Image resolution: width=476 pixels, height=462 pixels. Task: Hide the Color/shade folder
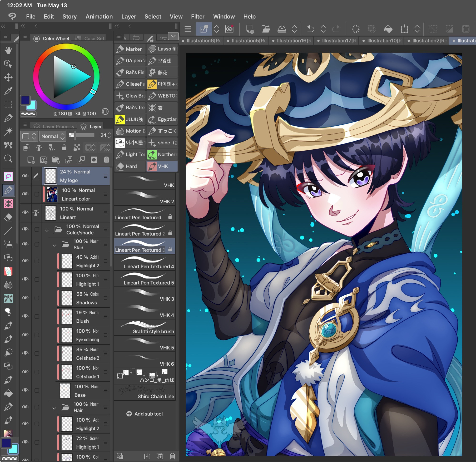(25, 229)
